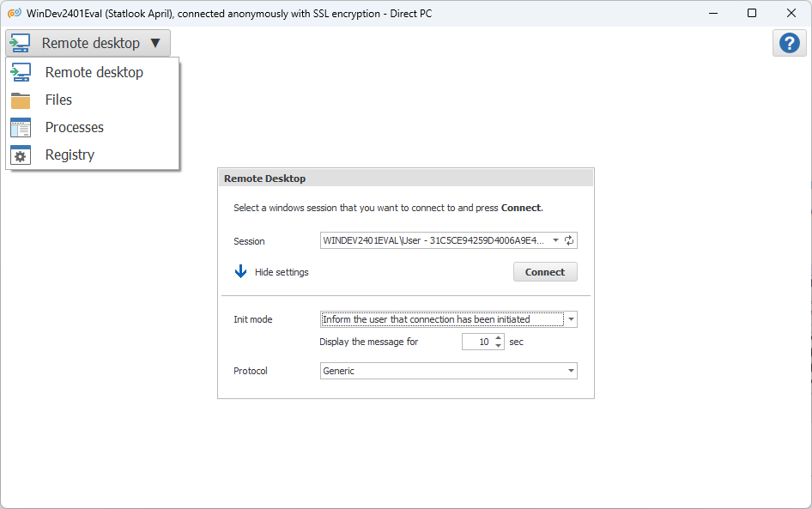Choose Registry in the mode menu

(x=70, y=155)
